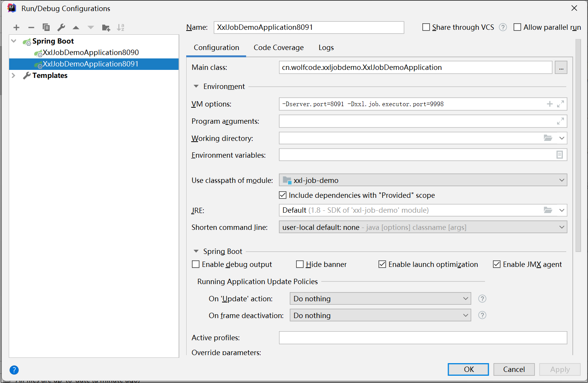The width and height of the screenshot is (588, 383).
Task: Toggle Allow parallel run checkbox
Action: point(517,27)
